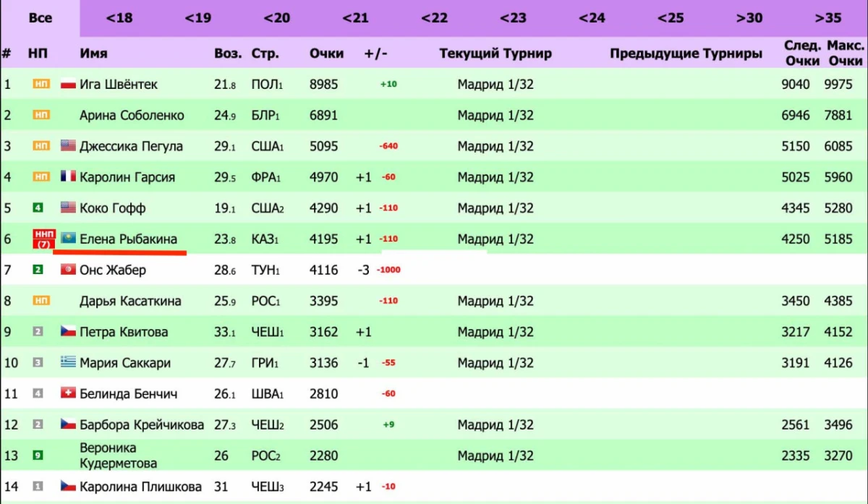Click the Kazakhstan flag next to Елена Рыбакина

tap(69, 239)
